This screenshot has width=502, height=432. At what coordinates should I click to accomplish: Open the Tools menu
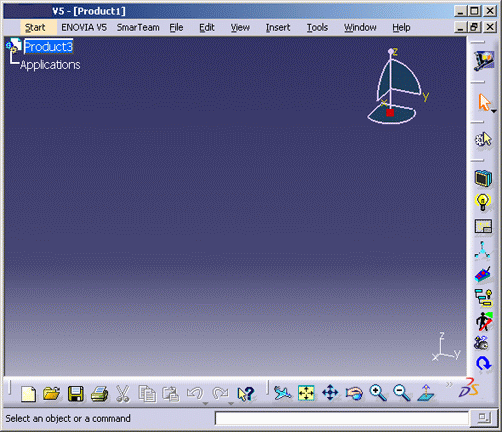pos(317,27)
